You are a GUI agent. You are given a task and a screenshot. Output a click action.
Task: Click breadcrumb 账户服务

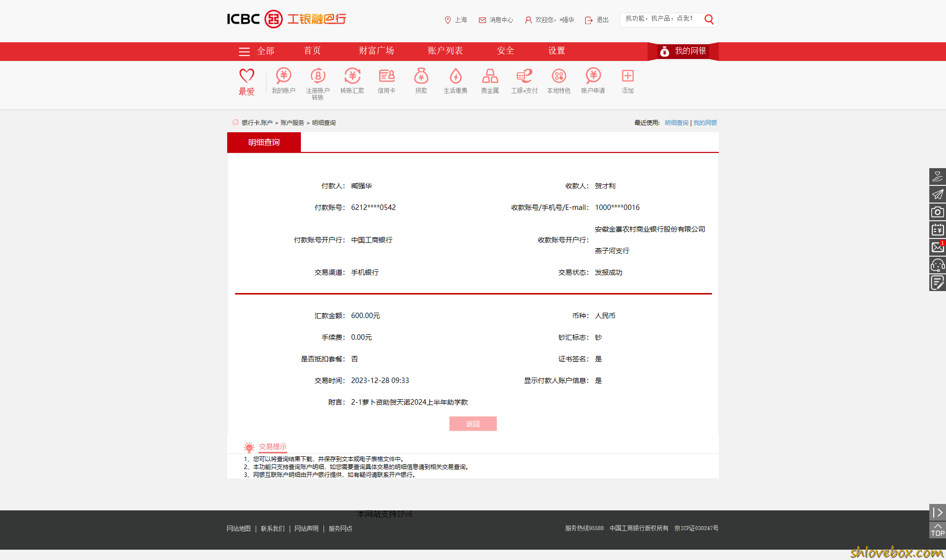click(x=293, y=123)
